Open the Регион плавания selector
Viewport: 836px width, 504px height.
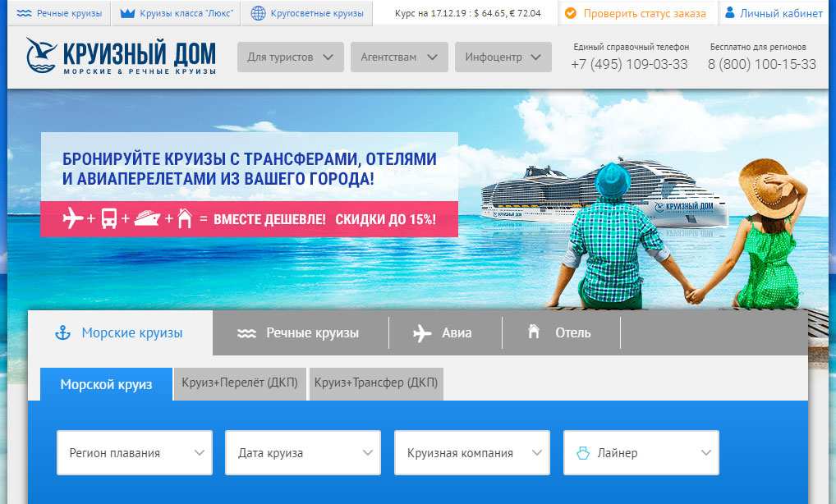(135, 452)
